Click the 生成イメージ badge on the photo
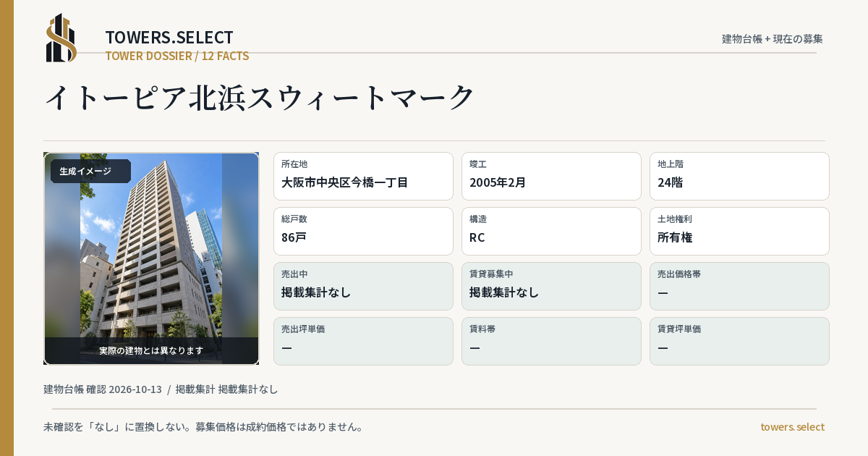This screenshot has height=456, width=868. click(x=90, y=172)
